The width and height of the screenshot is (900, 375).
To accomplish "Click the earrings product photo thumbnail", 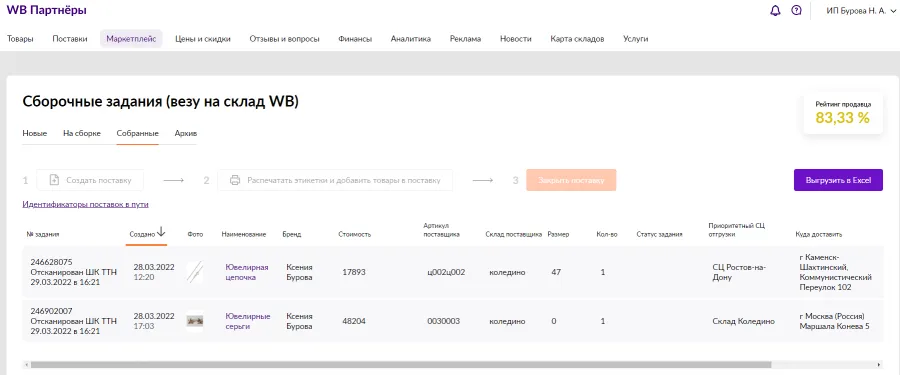I will click(195, 321).
